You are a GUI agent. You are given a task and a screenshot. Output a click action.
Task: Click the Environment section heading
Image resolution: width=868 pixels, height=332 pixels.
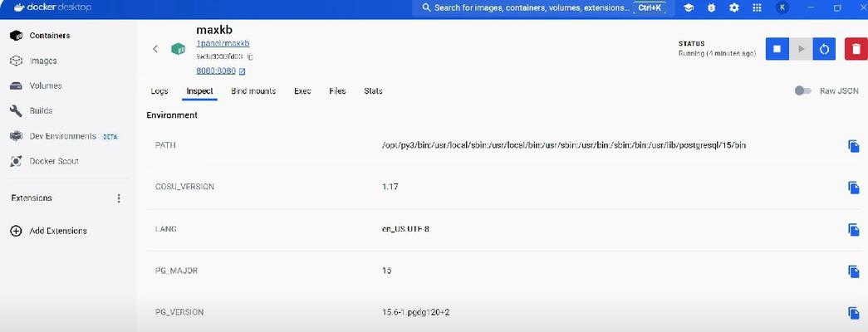pos(172,115)
